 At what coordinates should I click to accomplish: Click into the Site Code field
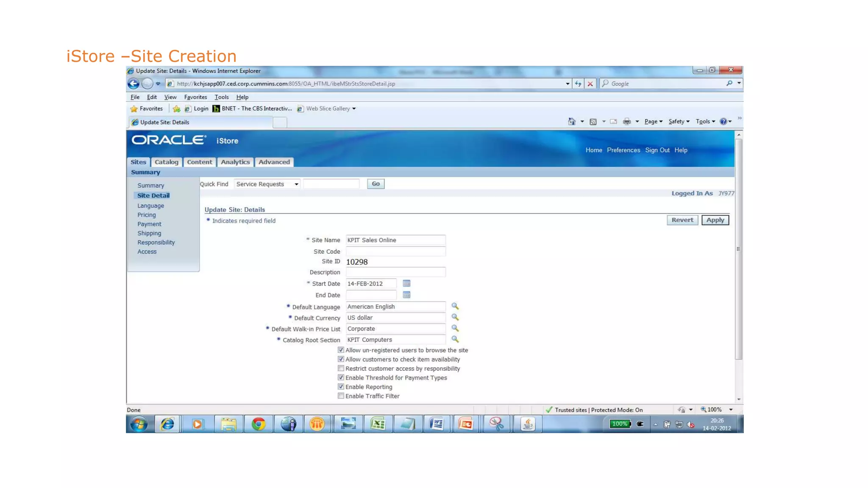[x=395, y=251]
